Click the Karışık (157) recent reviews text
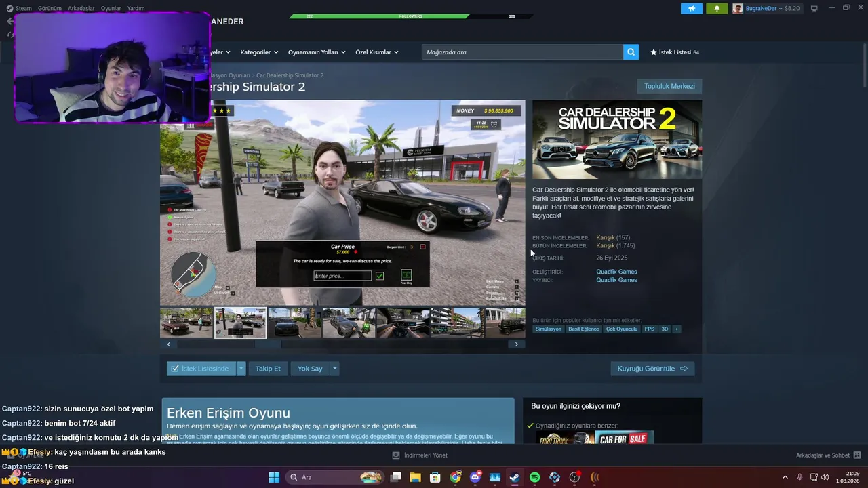Image resolution: width=868 pixels, height=488 pixels. point(613,238)
